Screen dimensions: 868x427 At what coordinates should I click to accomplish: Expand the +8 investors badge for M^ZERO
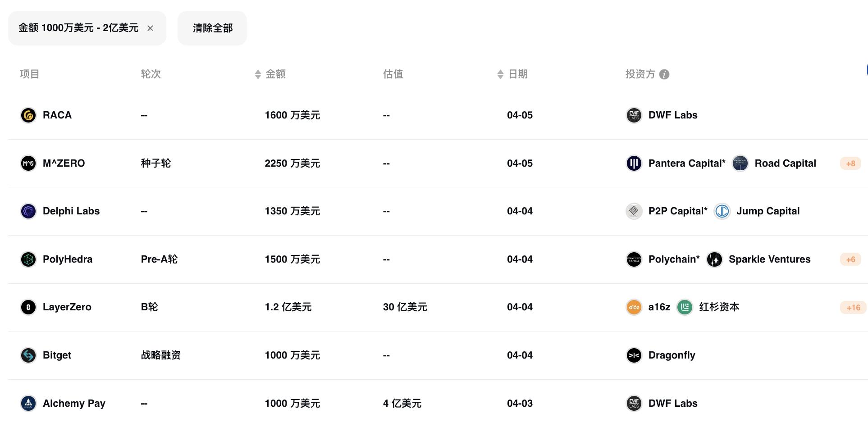coord(850,164)
